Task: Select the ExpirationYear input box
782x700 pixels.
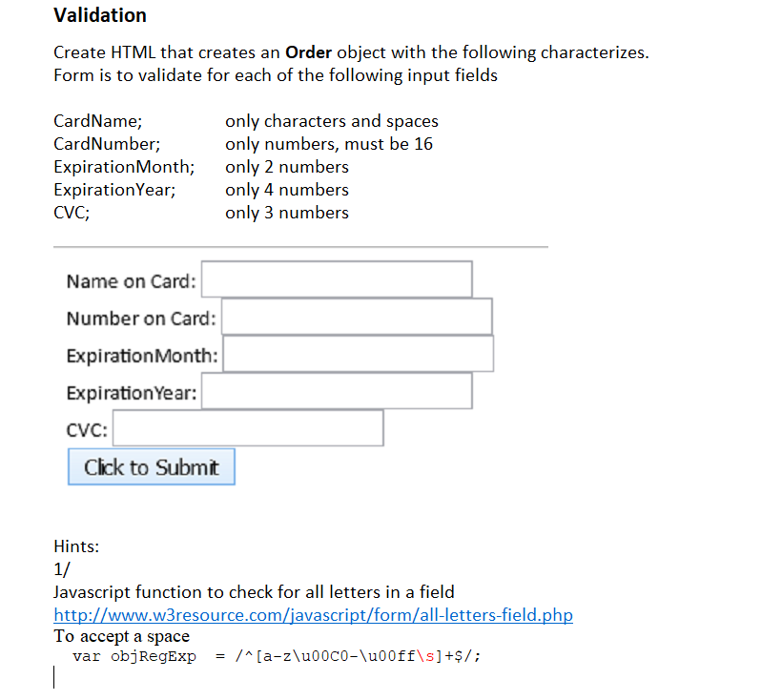Action: 336,392
